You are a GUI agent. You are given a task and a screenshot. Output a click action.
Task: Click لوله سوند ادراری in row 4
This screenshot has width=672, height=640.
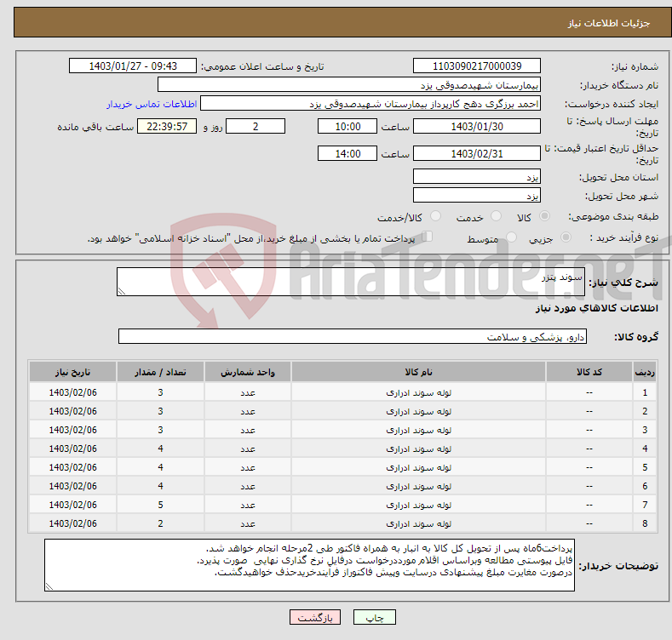[419, 449]
